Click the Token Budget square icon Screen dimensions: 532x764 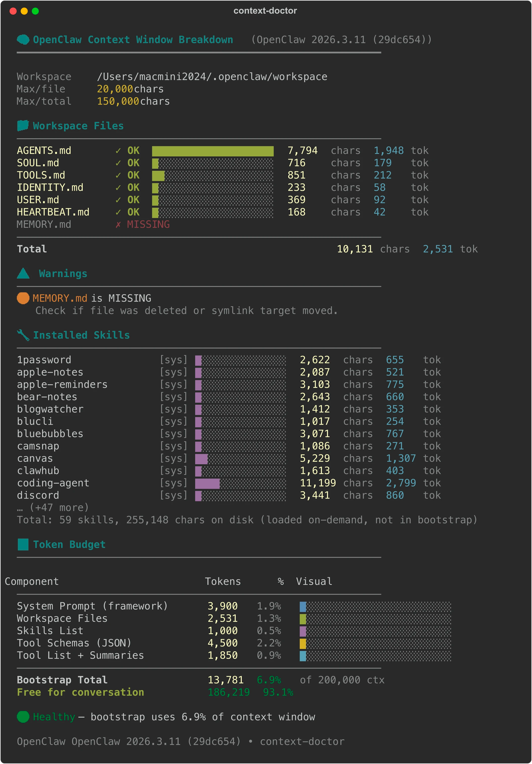click(x=23, y=544)
